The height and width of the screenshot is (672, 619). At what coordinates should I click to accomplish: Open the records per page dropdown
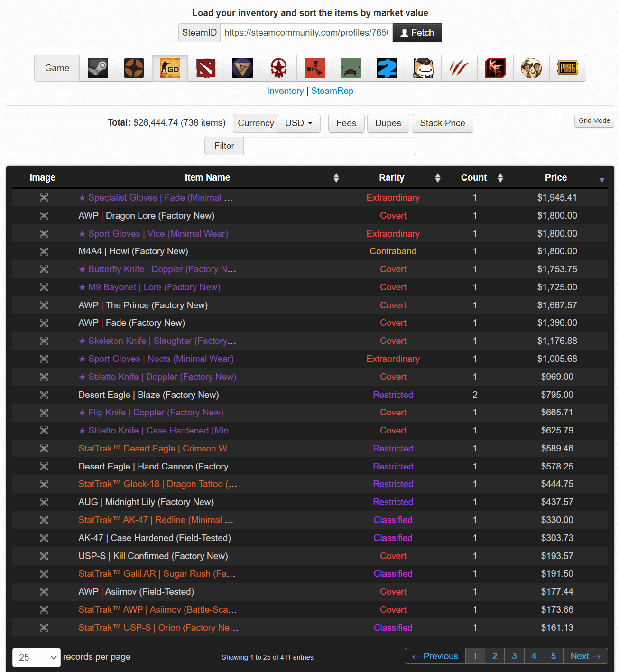[x=37, y=657]
